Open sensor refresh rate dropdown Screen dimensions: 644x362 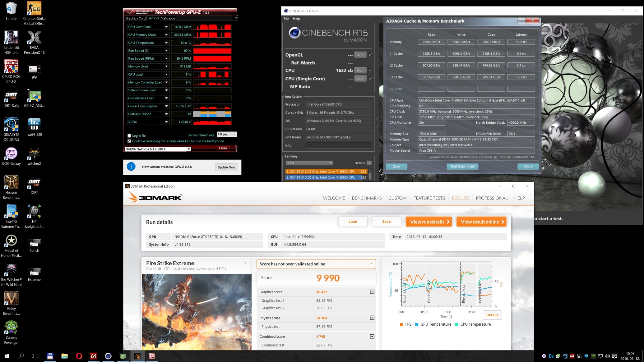point(227,134)
